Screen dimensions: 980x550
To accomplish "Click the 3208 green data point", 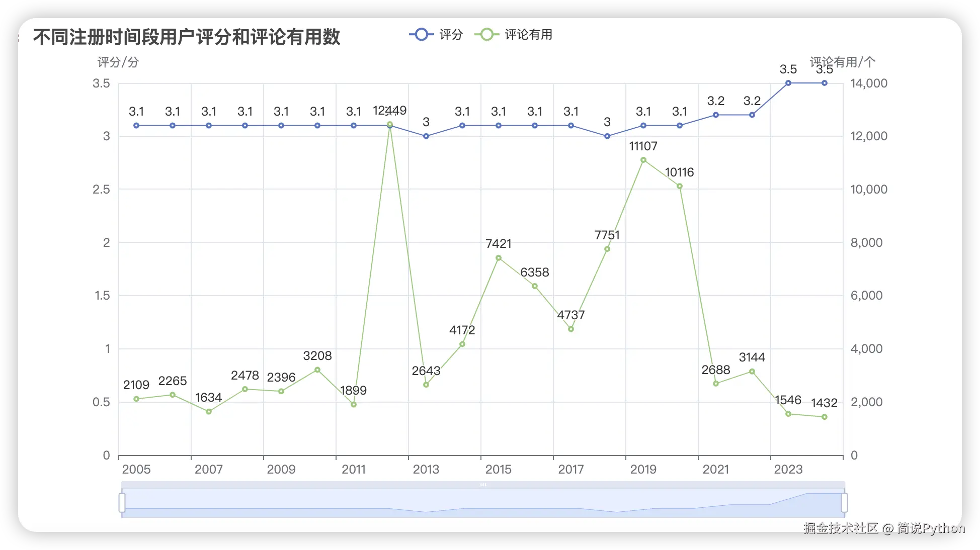I will tap(317, 370).
